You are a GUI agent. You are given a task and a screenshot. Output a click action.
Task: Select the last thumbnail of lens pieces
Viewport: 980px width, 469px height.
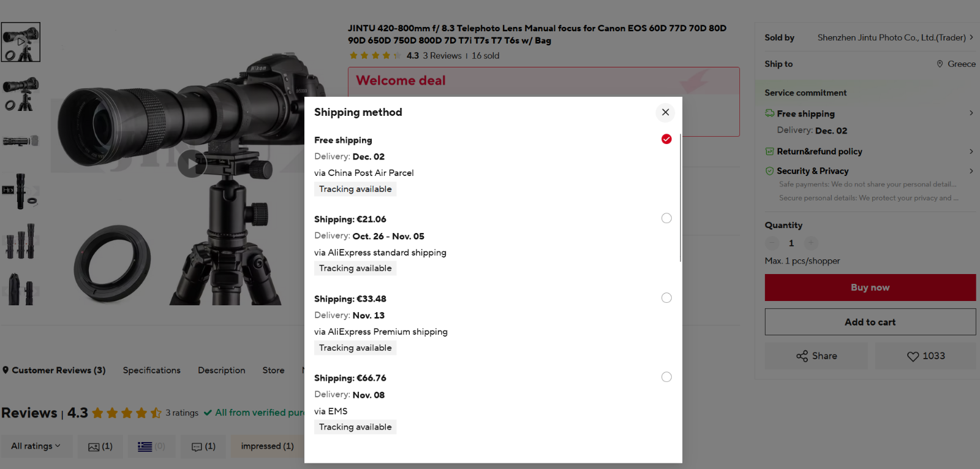coord(21,288)
